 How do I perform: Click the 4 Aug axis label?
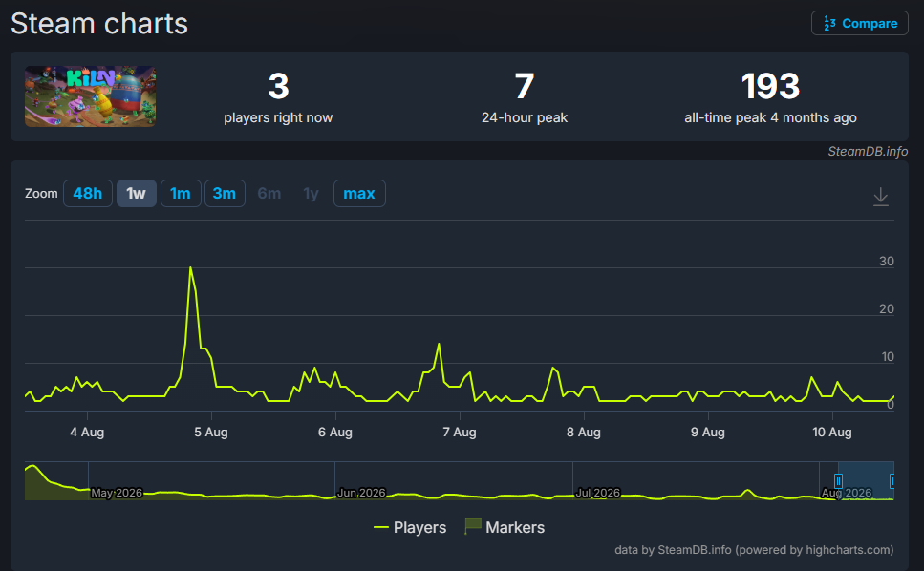(x=87, y=433)
